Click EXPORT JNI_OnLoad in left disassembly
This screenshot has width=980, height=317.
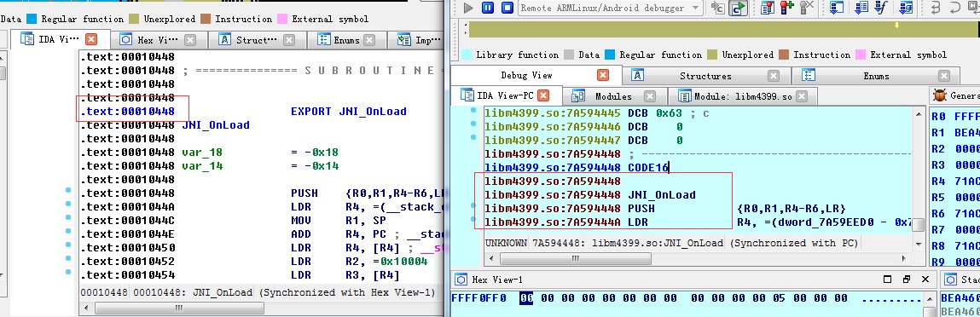[349, 112]
